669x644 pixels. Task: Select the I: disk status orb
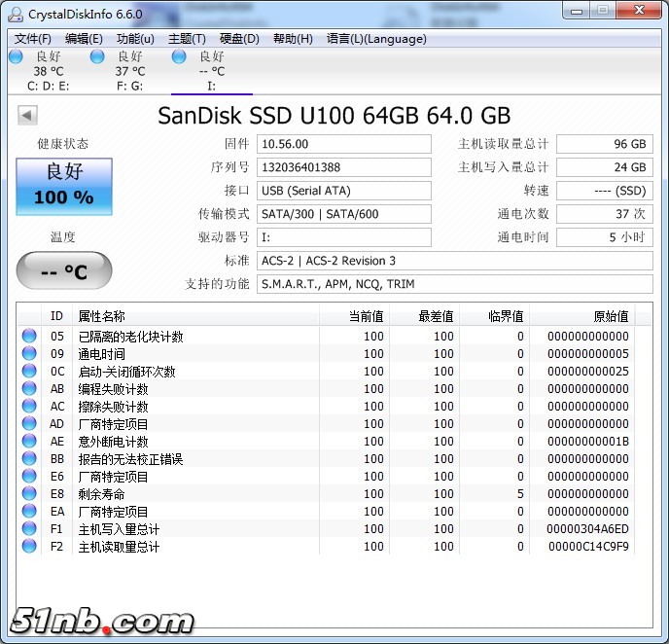pos(179,56)
